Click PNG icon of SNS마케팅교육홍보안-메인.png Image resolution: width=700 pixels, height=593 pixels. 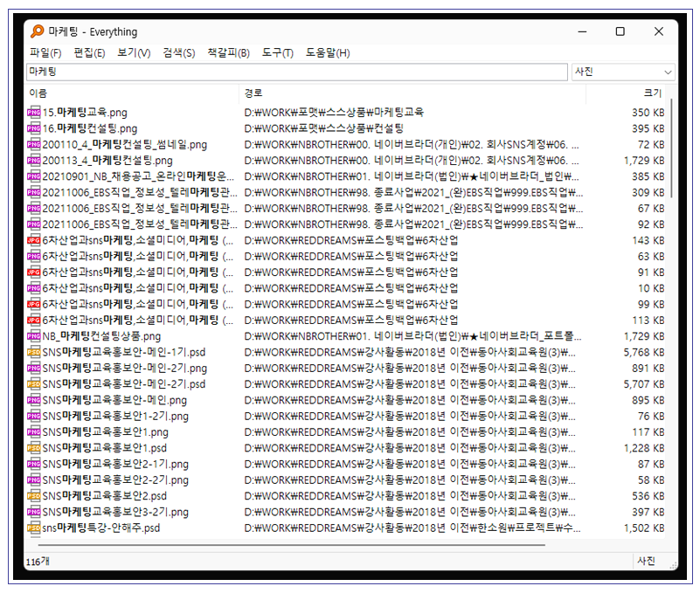[x=33, y=400]
